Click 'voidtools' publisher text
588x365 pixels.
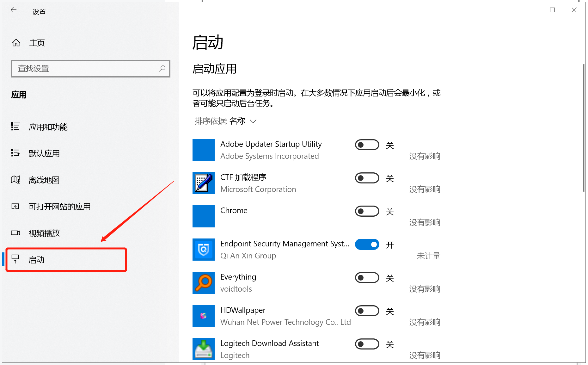[x=236, y=289]
